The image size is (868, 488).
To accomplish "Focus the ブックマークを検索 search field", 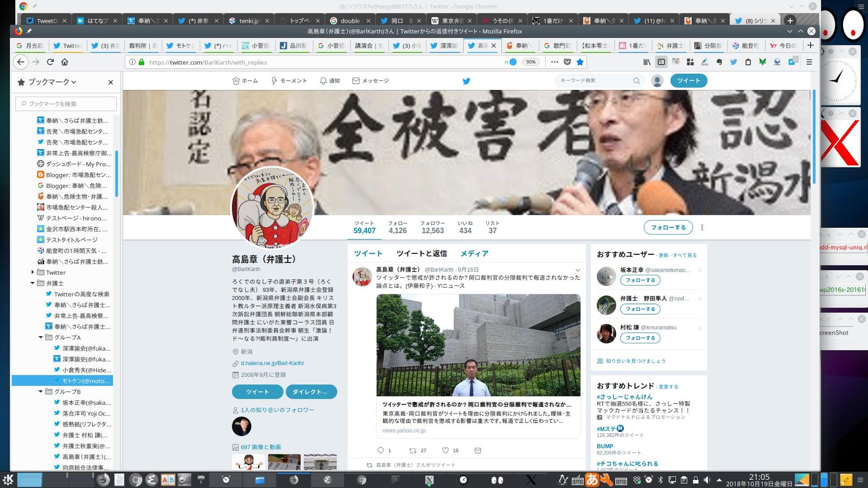I will [66, 104].
